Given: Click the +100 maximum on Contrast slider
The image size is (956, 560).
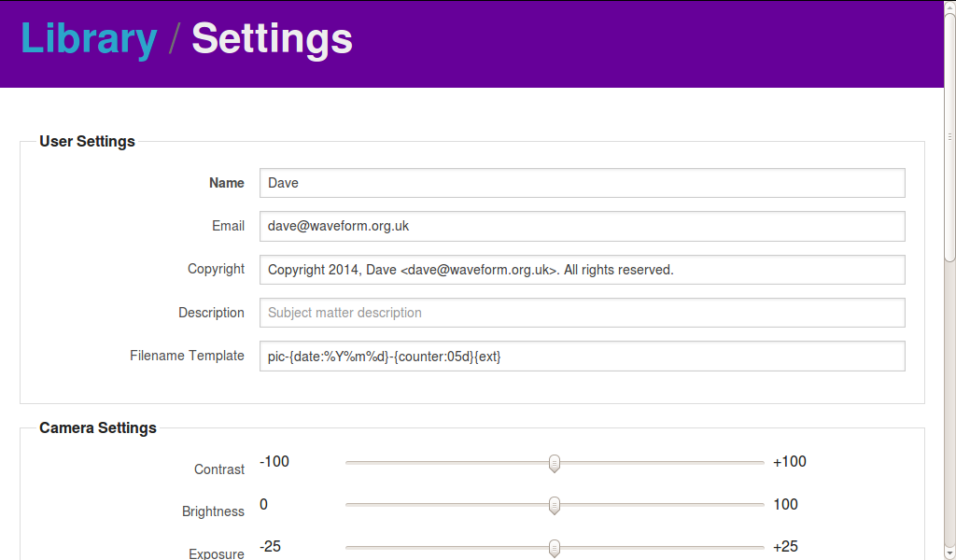Looking at the screenshot, I should click(x=789, y=462).
